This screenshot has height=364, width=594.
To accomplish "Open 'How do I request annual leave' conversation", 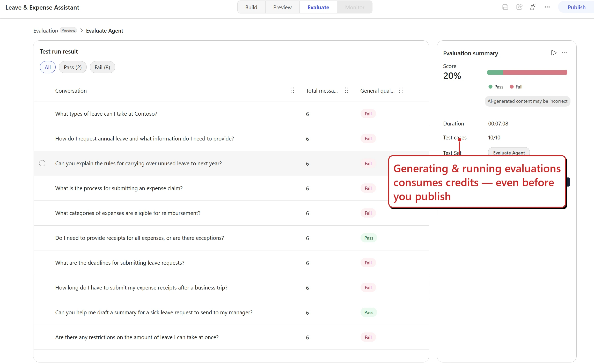I will pyautogui.click(x=231, y=138).
